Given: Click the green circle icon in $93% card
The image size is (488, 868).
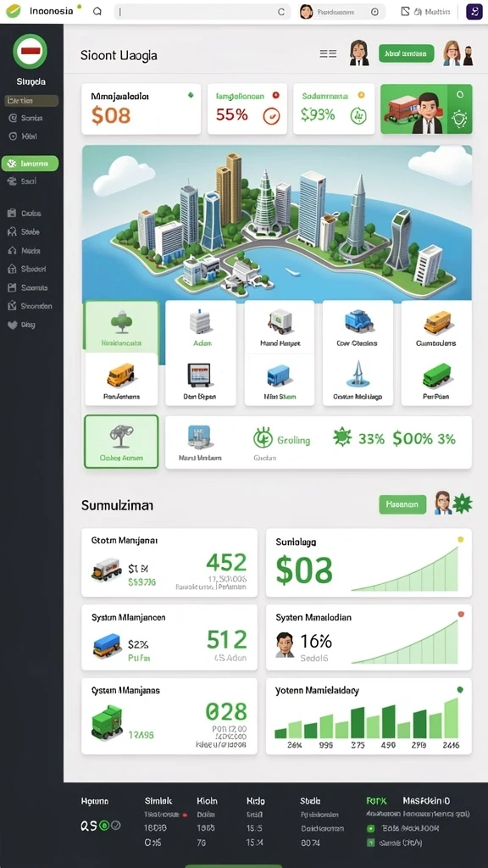Looking at the screenshot, I should click(358, 115).
